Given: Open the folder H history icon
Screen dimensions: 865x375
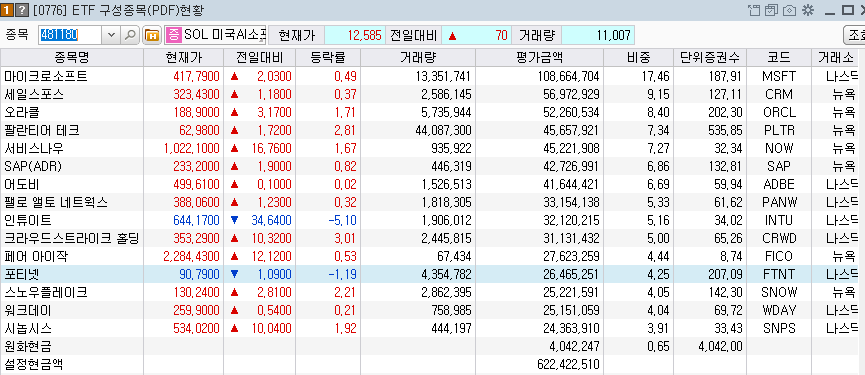Looking at the screenshot, I should coord(152,35).
